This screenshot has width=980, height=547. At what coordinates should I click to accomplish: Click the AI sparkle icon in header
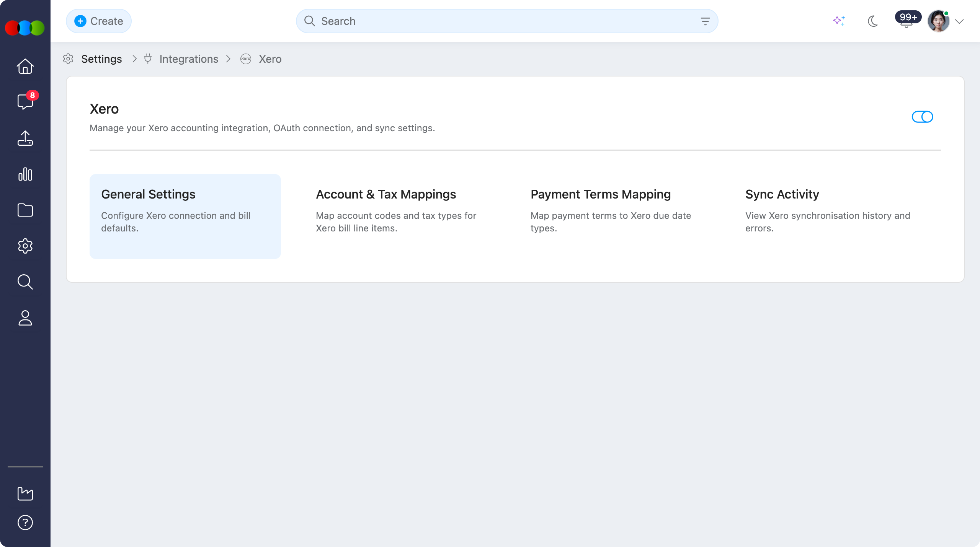pyautogui.click(x=839, y=21)
